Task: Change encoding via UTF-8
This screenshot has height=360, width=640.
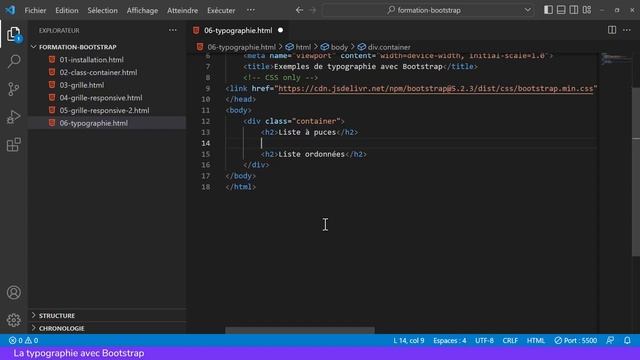Action: point(484,340)
